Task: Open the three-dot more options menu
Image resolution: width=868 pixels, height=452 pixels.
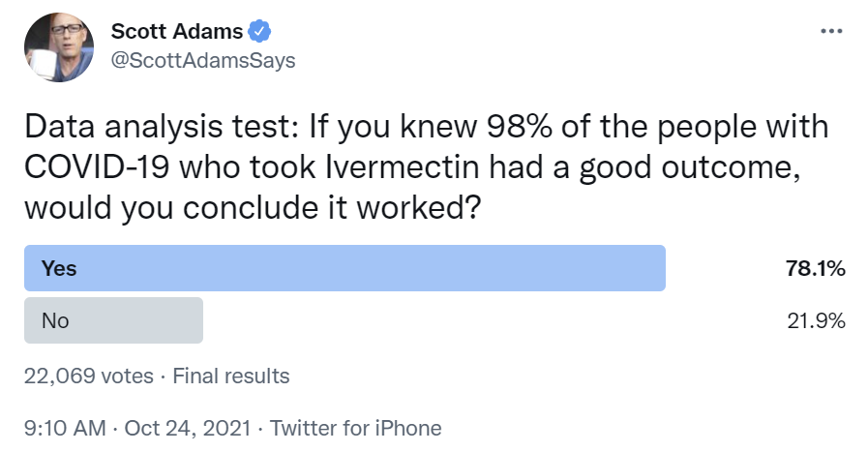Action: coord(830,31)
